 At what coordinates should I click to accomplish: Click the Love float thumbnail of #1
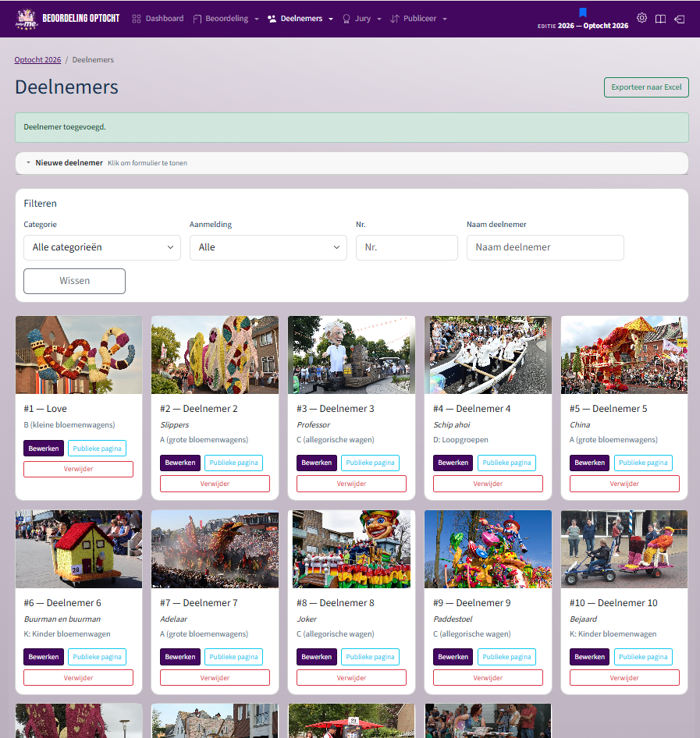pos(79,355)
